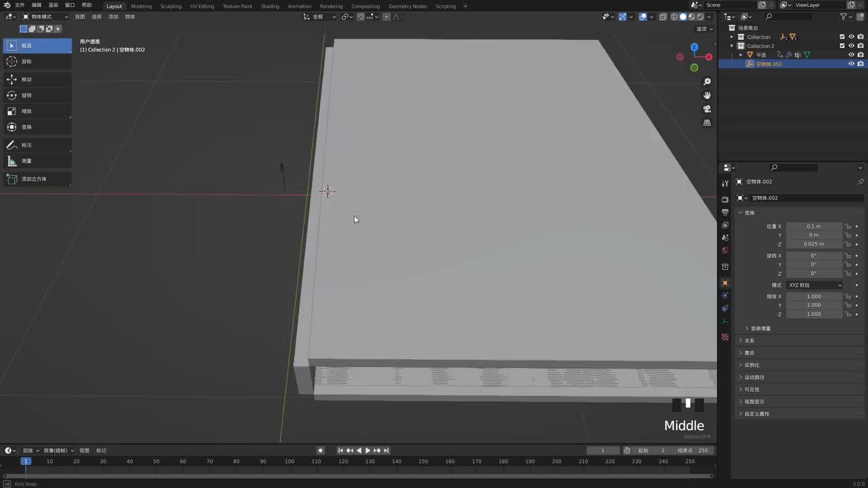This screenshot has width=868, height=488.
Task: Open the 回放 playback popover in timeline
Action: [x=31, y=451]
